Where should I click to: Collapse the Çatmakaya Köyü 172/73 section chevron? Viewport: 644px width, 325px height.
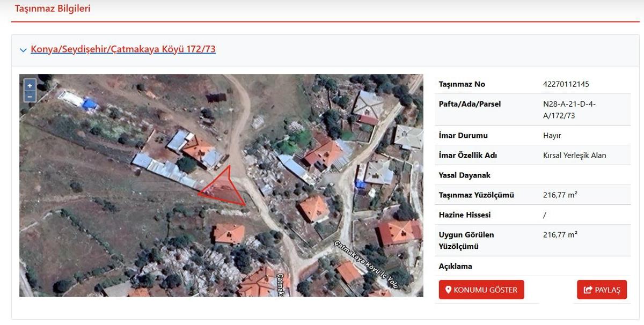point(23,50)
